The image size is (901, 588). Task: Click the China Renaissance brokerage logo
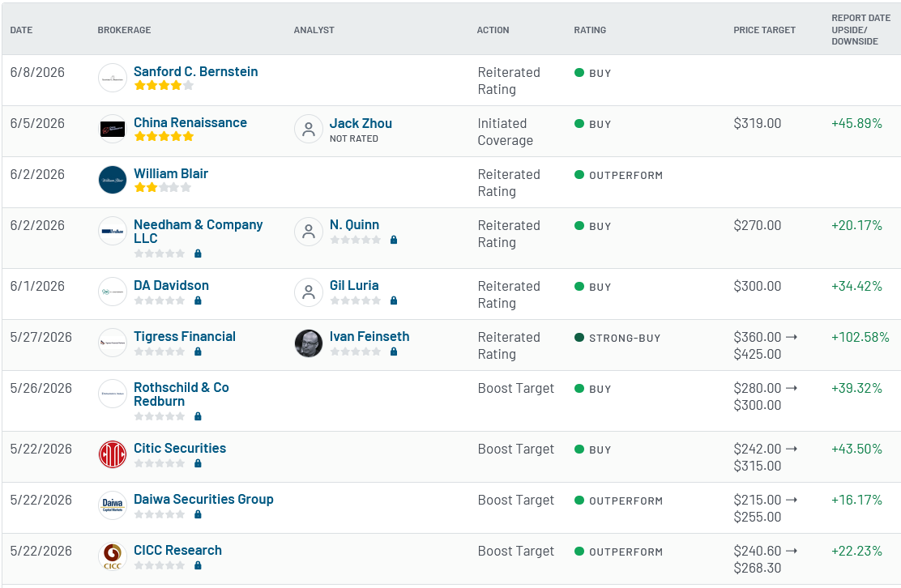(113, 129)
